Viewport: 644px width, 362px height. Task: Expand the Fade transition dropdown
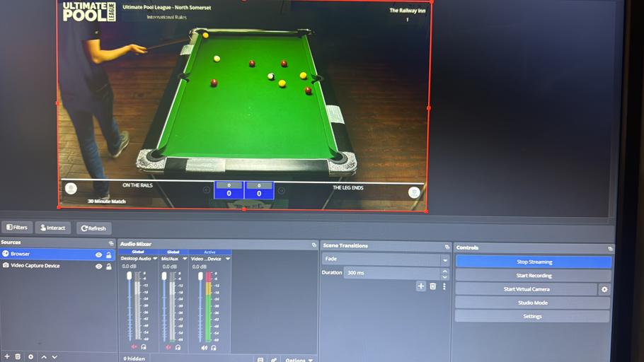pos(444,259)
